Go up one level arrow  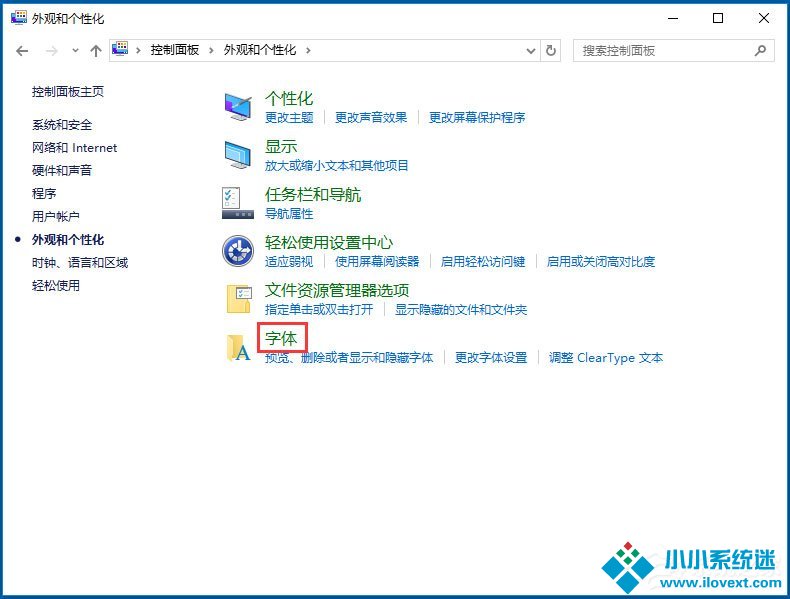(x=96, y=51)
